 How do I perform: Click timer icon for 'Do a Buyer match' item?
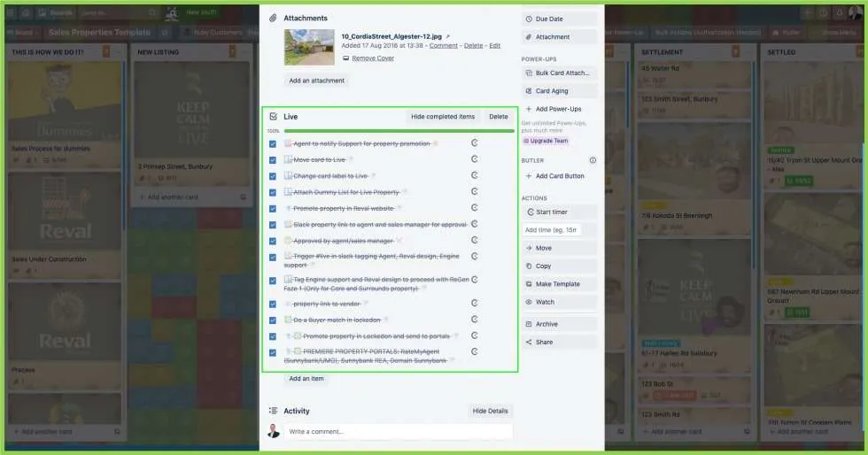pos(475,320)
